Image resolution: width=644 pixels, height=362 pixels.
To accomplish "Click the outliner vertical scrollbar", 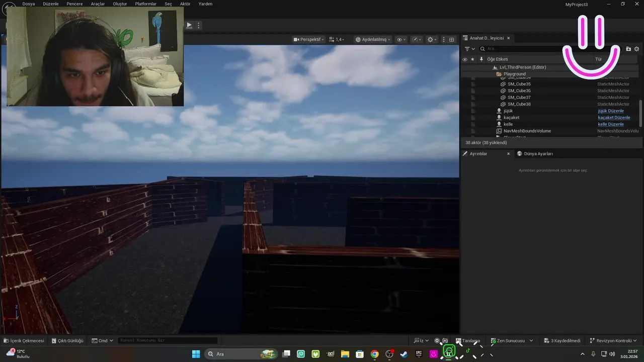I will [x=640, y=113].
